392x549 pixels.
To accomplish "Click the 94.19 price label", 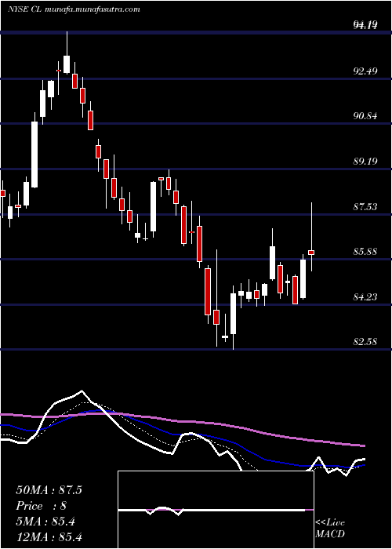I will 365,24.
